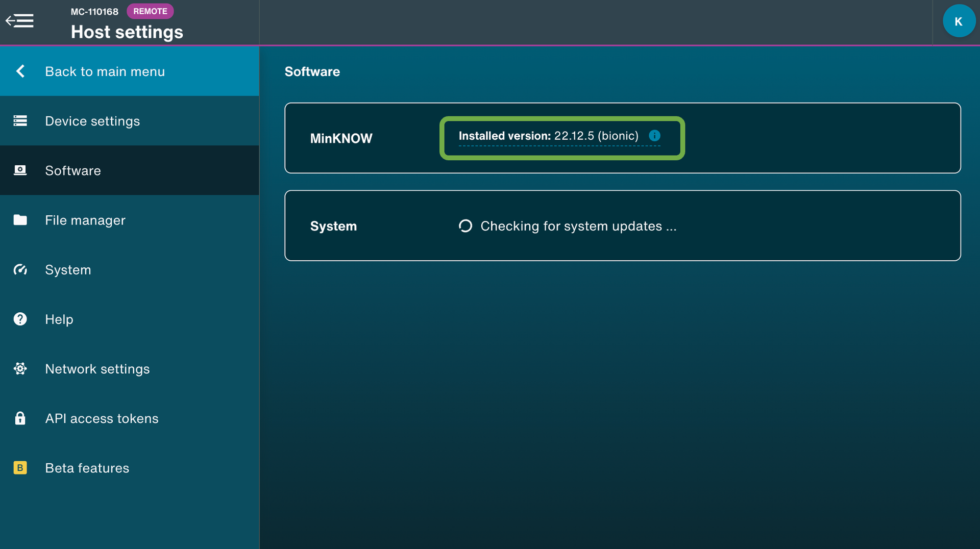Click the Help question mark icon

click(x=20, y=319)
